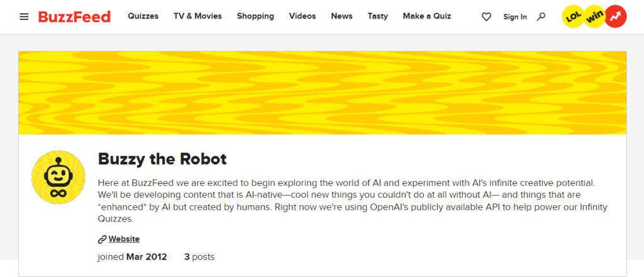Click the Sign In link
644x277 pixels.
(515, 17)
